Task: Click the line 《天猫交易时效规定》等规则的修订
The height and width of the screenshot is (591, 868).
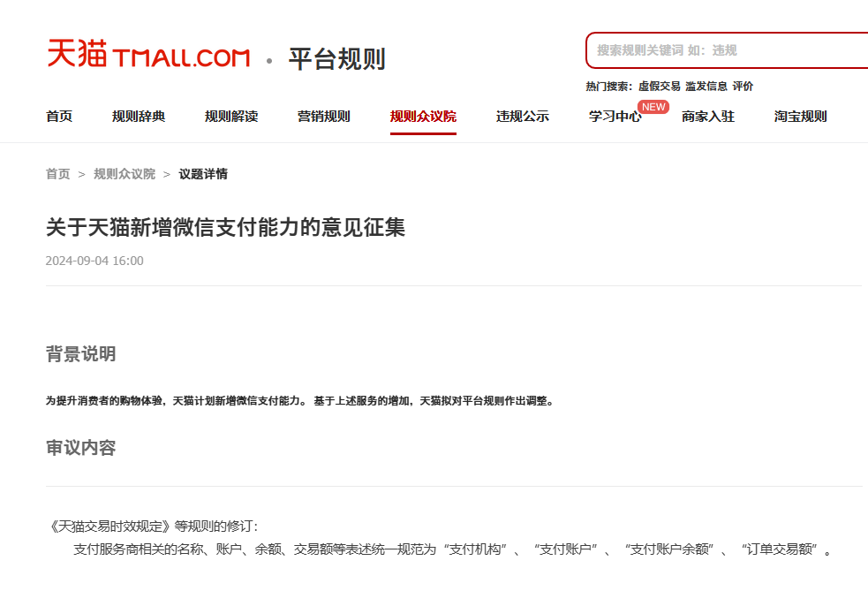Action: 153,527
